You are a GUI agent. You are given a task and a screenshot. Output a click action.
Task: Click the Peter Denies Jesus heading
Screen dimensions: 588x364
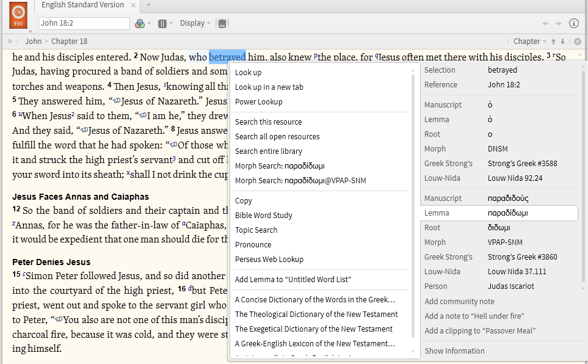(x=51, y=262)
